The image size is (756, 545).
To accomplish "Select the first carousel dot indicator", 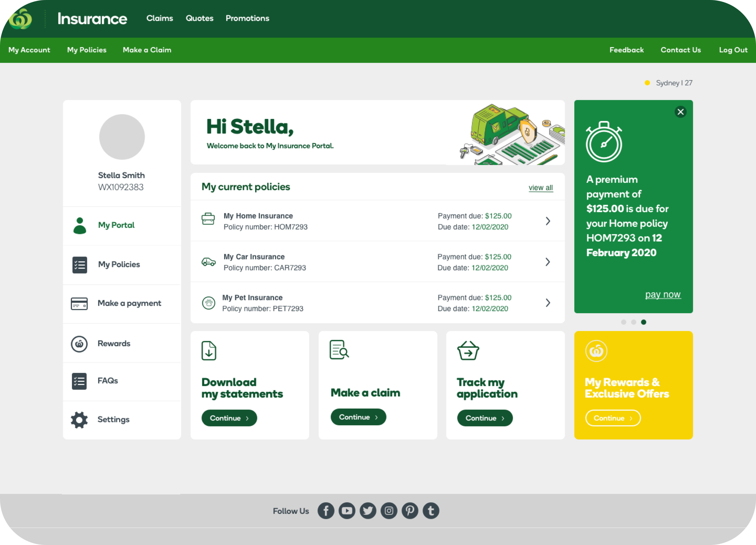I will [x=623, y=322].
